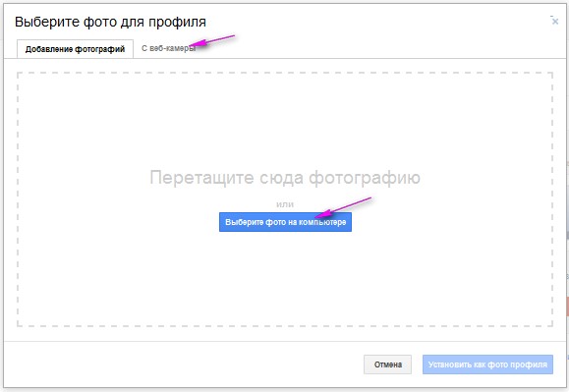Click "Установить как фото профиля" button
Image resolution: width=569 pixels, height=392 pixels.
tap(487, 364)
